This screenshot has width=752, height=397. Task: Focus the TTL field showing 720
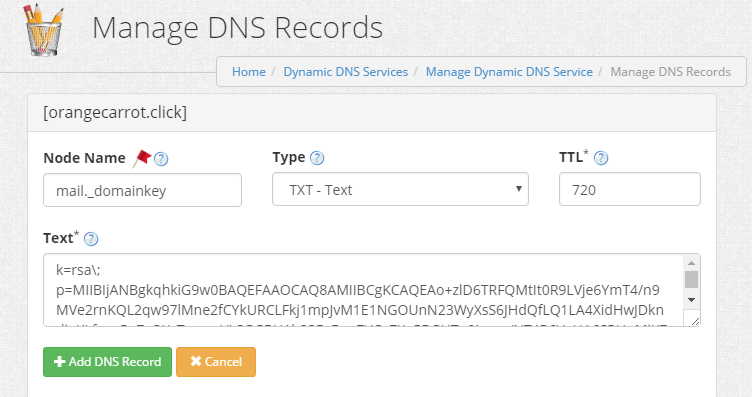[630, 189]
